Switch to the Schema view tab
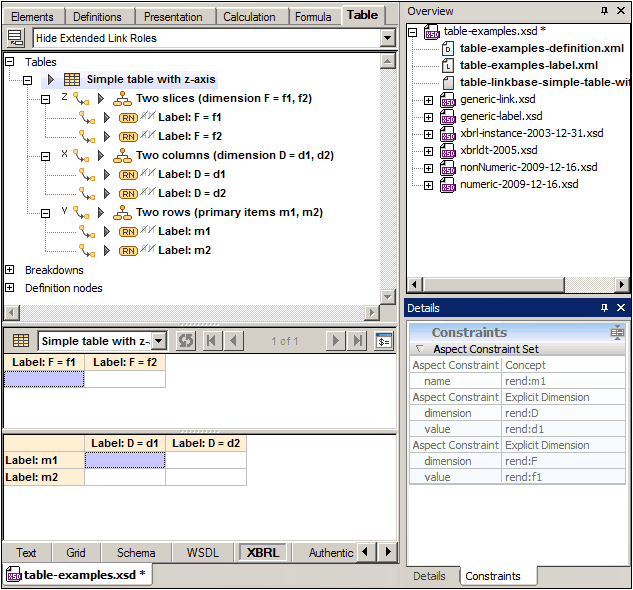The image size is (633, 590). tap(136, 552)
